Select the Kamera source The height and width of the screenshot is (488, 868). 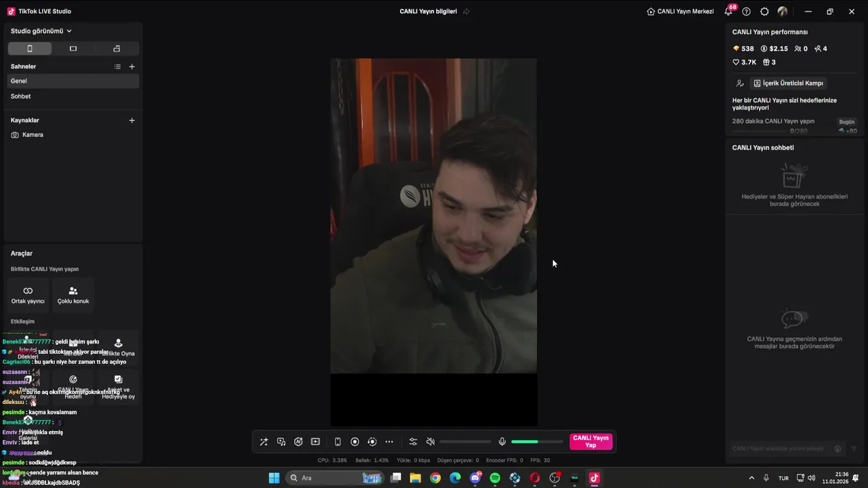[73, 135]
